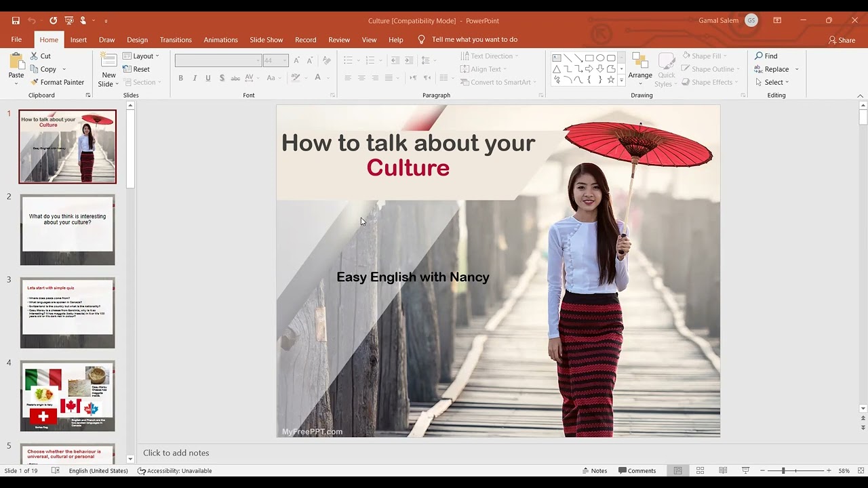
Task: Zoom in with the plus button
Action: 829,470
